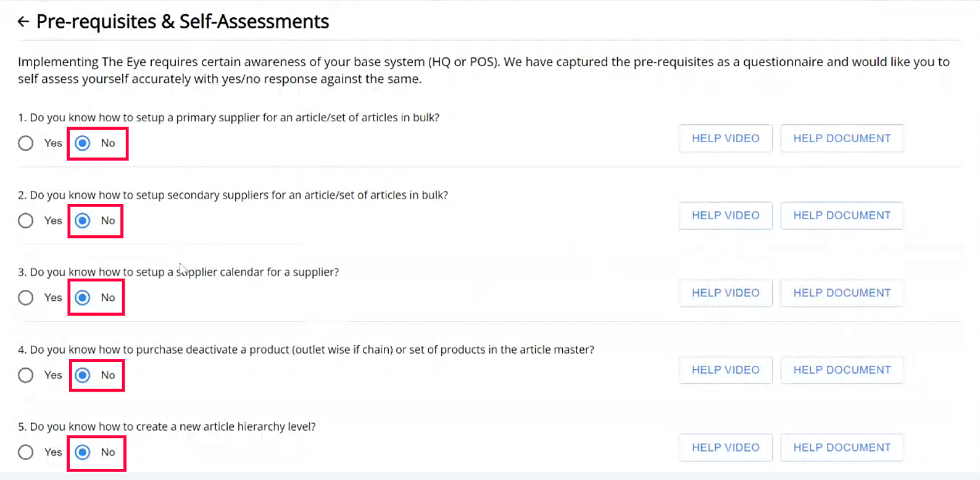Open Help Document for supplier calendar question

[x=842, y=293]
